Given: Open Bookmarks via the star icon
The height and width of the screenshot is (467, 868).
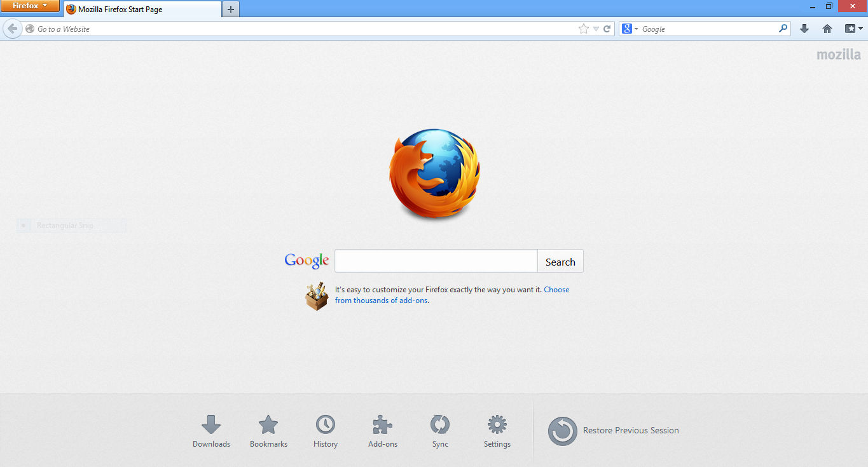Looking at the screenshot, I should pos(268,431).
